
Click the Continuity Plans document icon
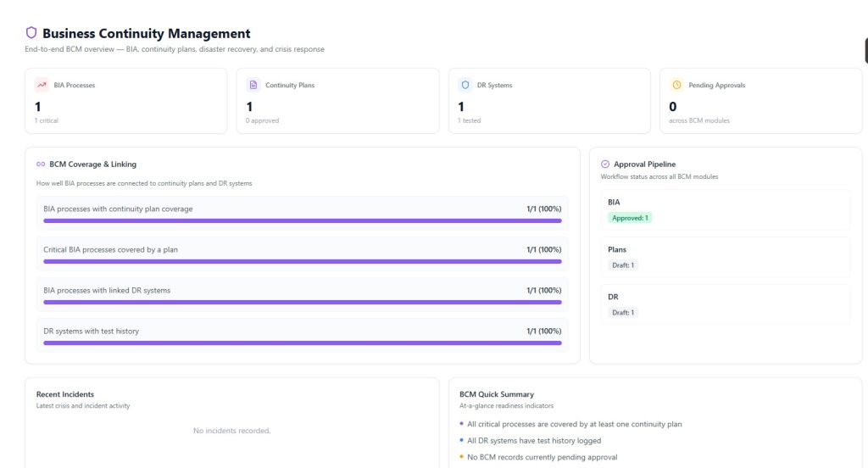253,85
